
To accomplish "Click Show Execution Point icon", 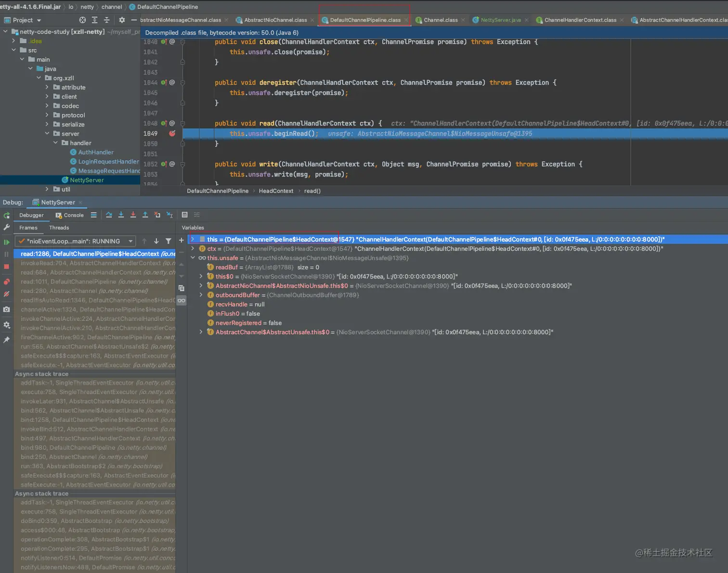I will pyautogui.click(x=94, y=215).
